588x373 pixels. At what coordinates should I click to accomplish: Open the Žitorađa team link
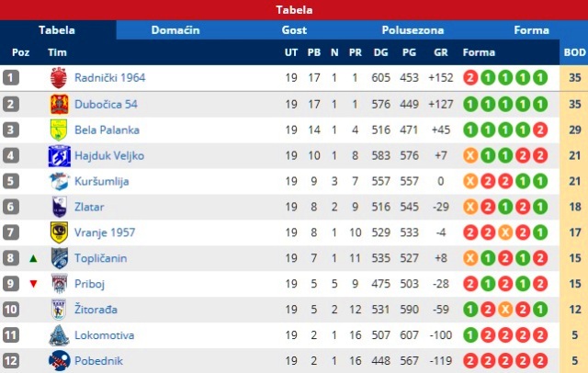(96, 310)
